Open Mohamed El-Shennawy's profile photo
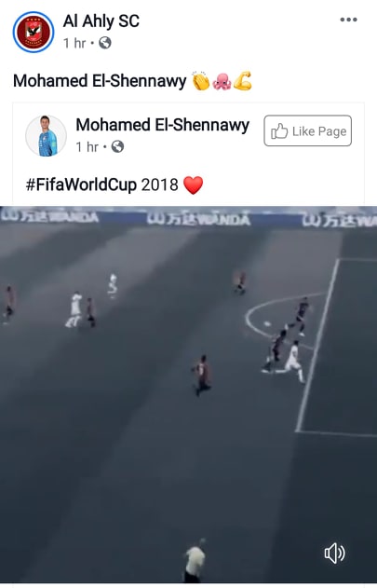The height and width of the screenshot is (588, 377). coord(47,136)
